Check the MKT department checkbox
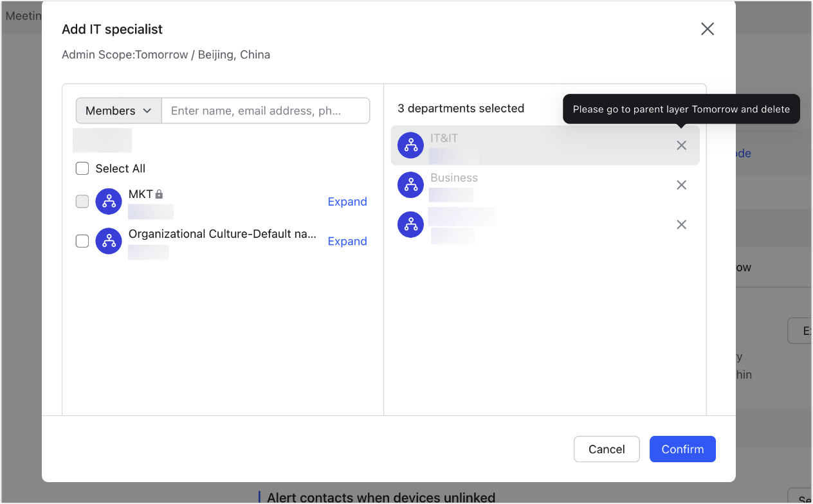The width and height of the screenshot is (813, 504). click(x=82, y=201)
